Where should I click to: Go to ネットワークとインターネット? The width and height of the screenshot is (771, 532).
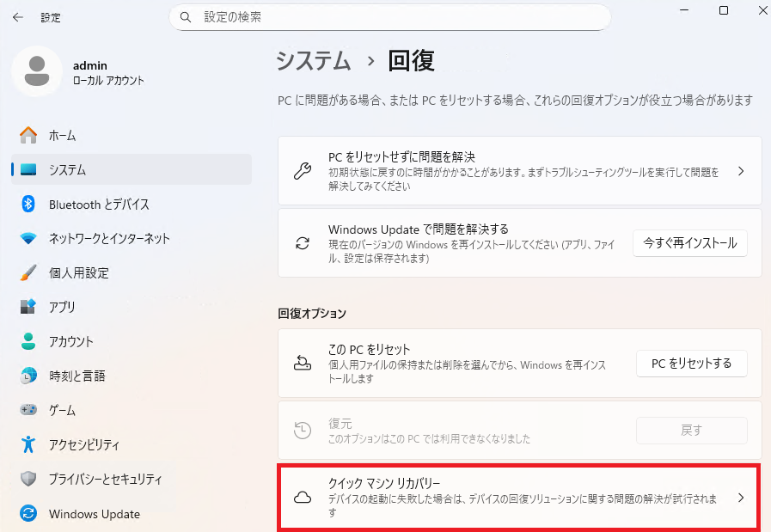pyautogui.click(x=132, y=238)
